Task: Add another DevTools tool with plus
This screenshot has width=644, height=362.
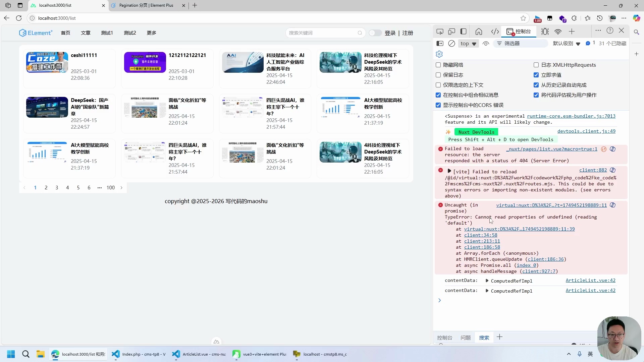Action: pyautogui.click(x=572, y=32)
